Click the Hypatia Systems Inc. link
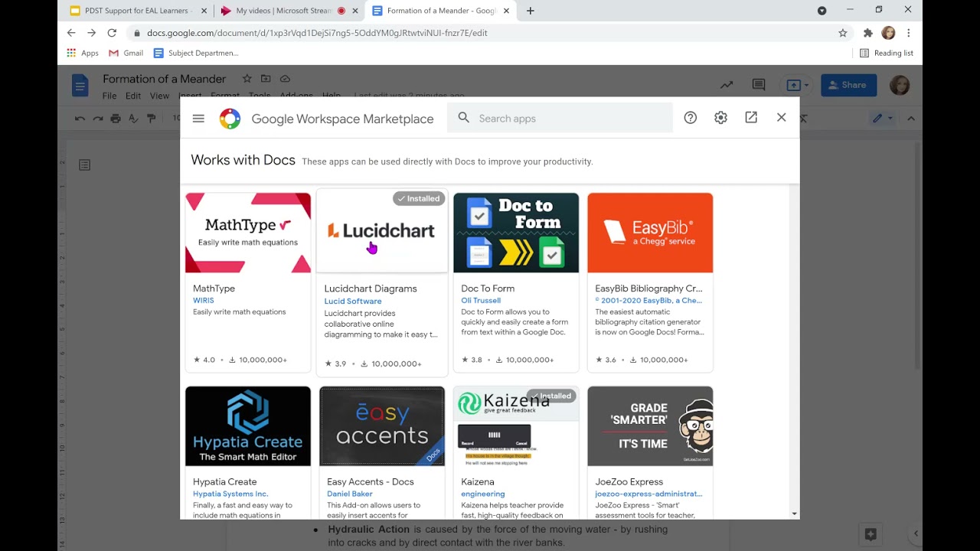 (x=230, y=494)
